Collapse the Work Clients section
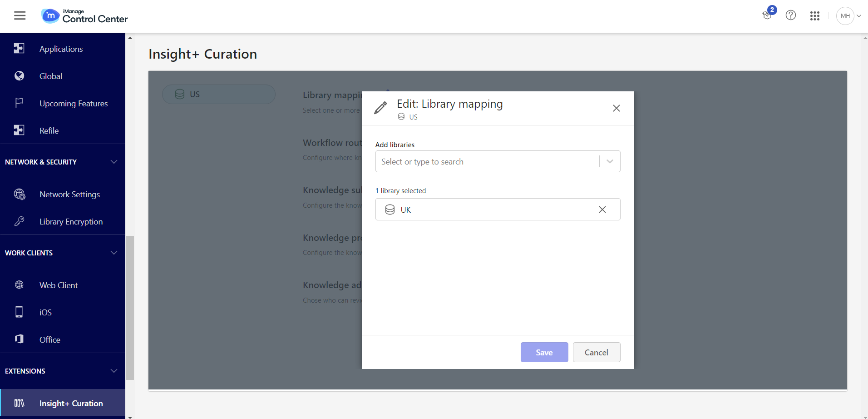This screenshot has height=419, width=868. (114, 253)
